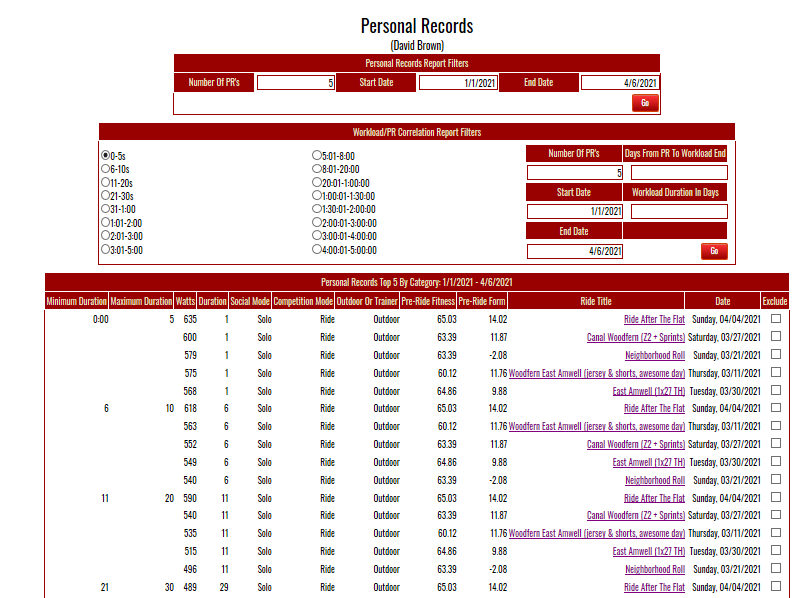Edit Number Of PR's field in Correlation filters
Screen dimensions: 799x598
click(x=574, y=173)
